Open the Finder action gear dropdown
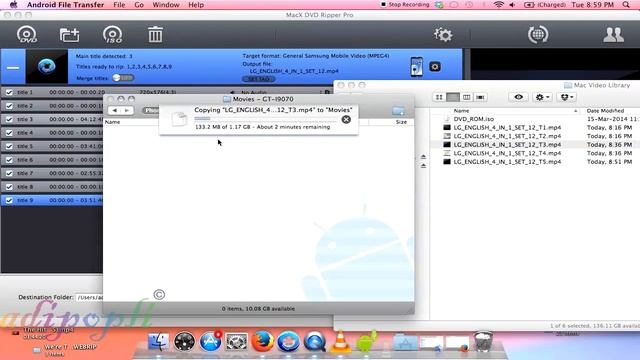Viewport: 640px width, 360px height. point(542,97)
